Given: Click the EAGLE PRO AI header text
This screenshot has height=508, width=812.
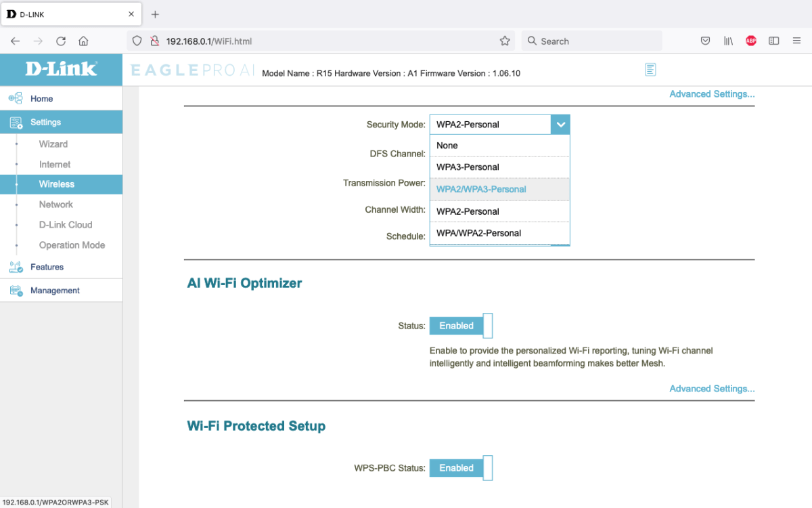Looking at the screenshot, I should [193, 70].
